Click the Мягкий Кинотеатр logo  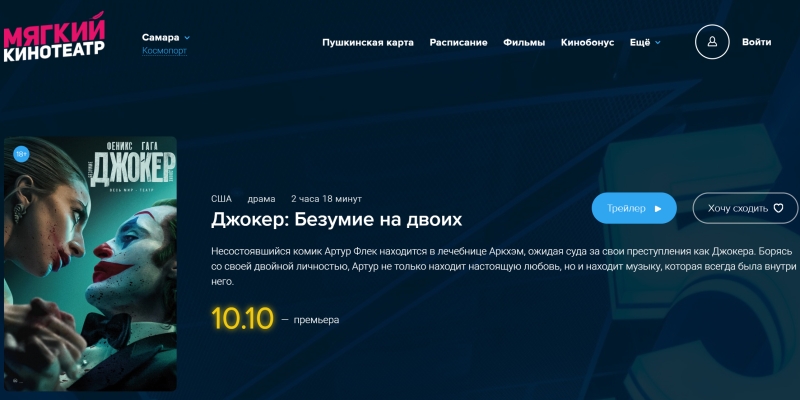pos(54,38)
